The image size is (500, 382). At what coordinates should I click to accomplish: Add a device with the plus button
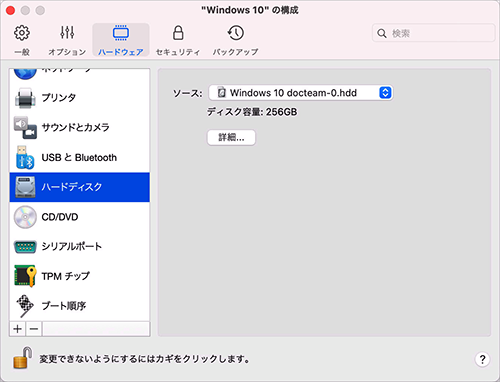pyautogui.click(x=17, y=329)
